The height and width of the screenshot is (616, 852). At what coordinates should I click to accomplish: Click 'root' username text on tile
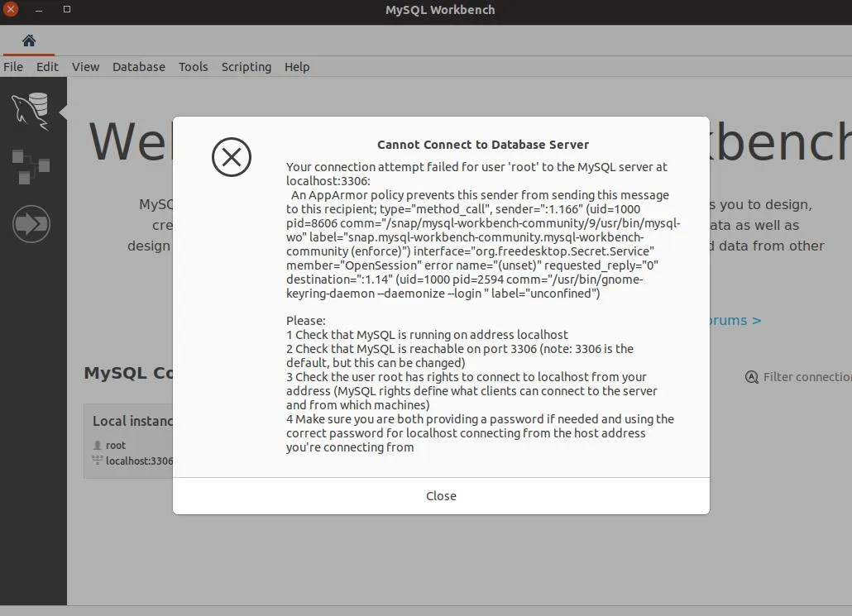coord(116,446)
